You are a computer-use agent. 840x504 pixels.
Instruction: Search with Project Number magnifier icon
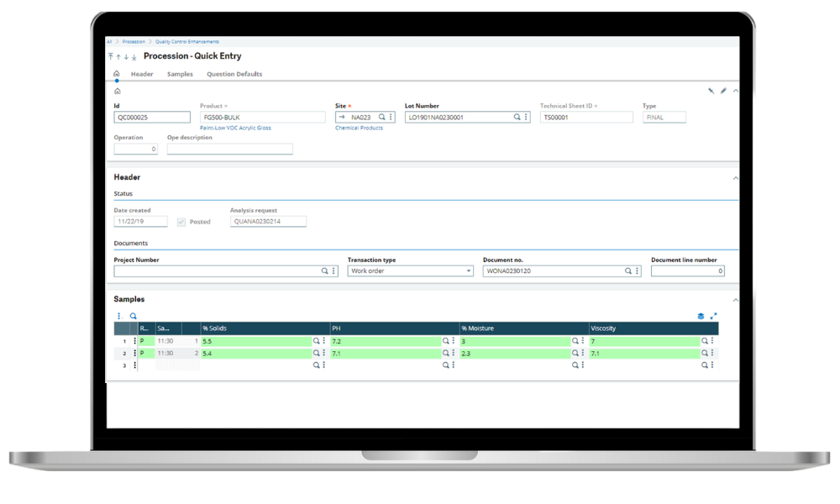pyautogui.click(x=324, y=271)
